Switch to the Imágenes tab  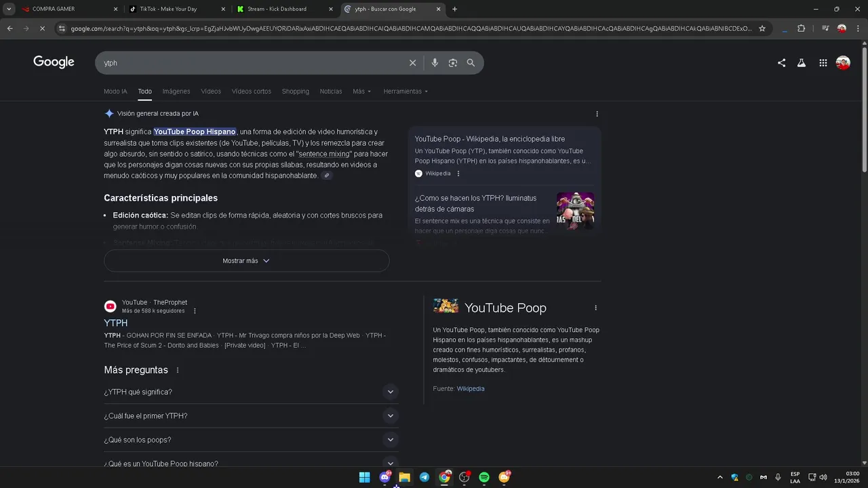pos(176,91)
